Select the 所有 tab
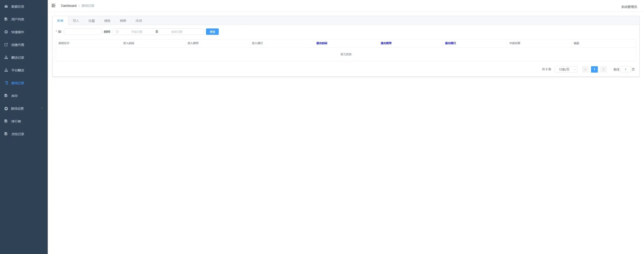The image size is (644, 254). (x=60, y=21)
